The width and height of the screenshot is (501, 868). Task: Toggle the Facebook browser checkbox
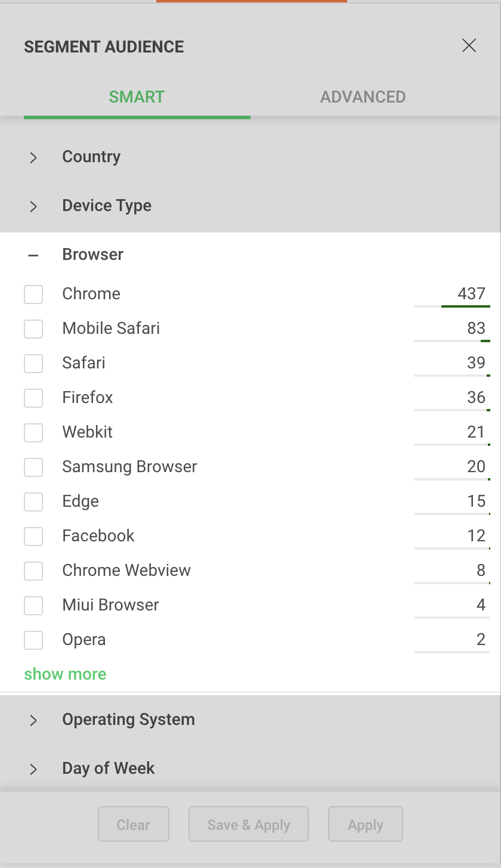[33, 536]
